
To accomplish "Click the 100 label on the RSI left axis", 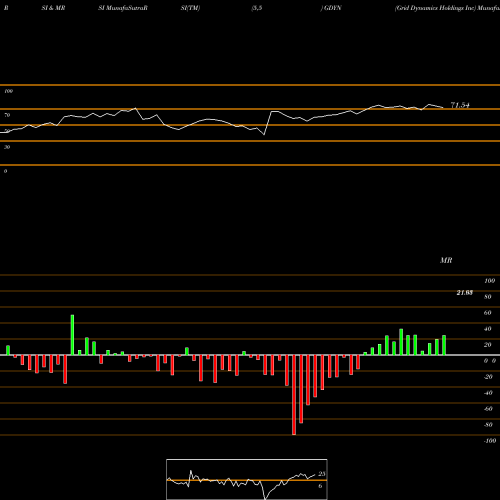I will tap(8, 91).
